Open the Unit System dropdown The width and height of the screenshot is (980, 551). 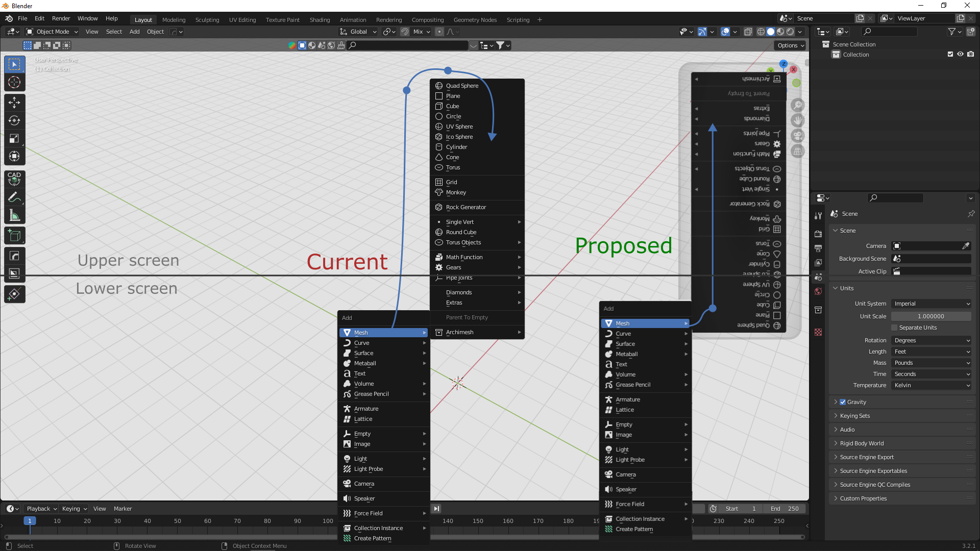pos(931,304)
